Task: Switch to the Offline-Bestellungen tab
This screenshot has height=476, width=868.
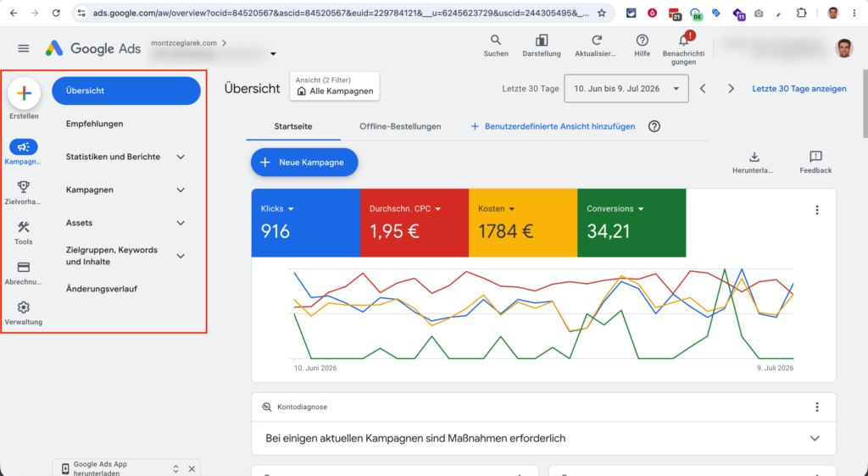Action: (400, 126)
